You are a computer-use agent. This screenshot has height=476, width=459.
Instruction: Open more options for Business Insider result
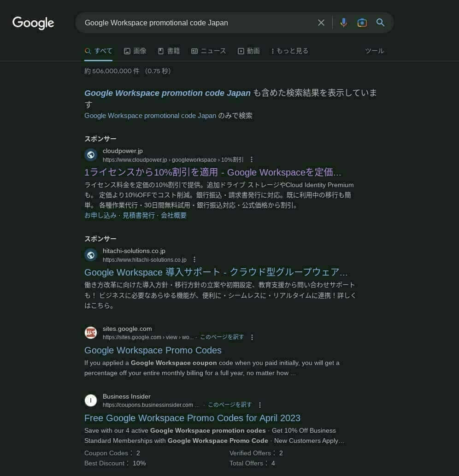pos(259,405)
